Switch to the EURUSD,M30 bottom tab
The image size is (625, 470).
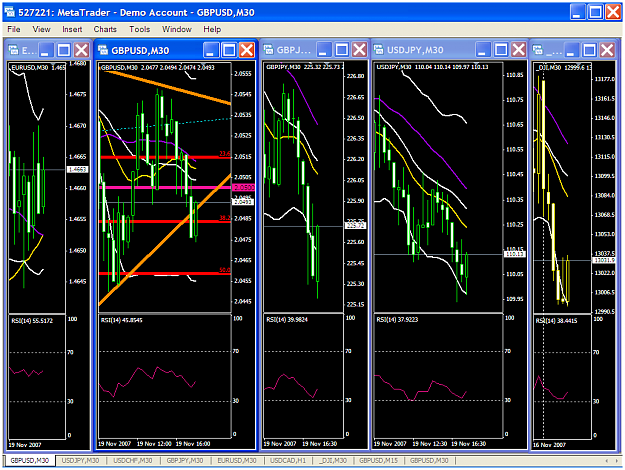[x=237, y=460]
